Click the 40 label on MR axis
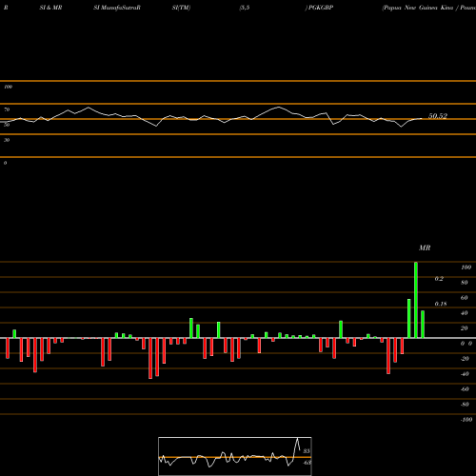This screenshot has height=476, width=476. pos(465,313)
